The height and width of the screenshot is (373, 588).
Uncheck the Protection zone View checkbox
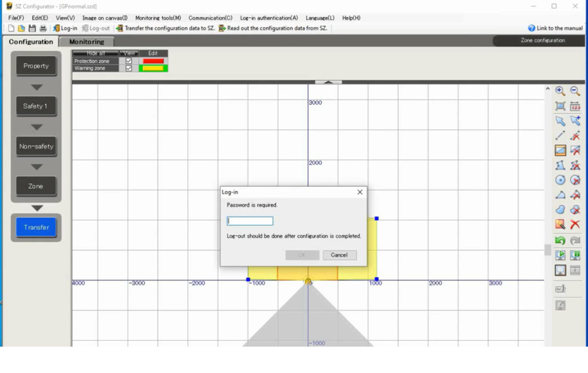click(x=129, y=61)
